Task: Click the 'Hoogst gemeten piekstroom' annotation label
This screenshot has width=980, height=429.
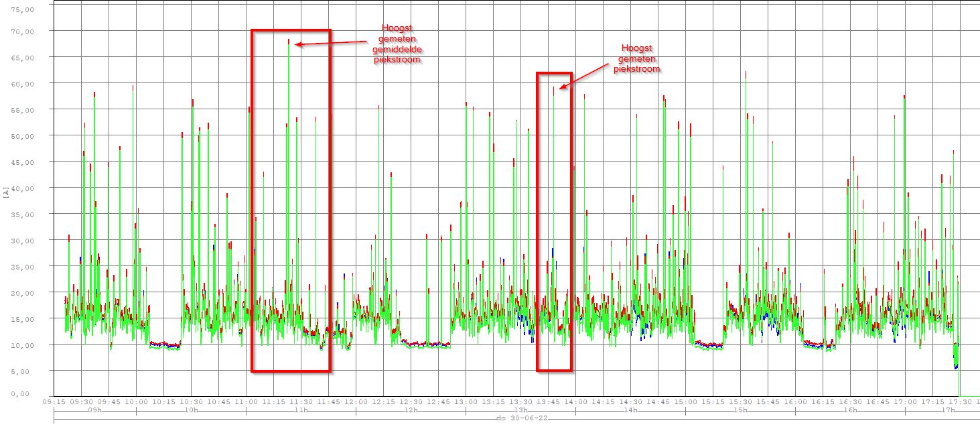Action: (x=637, y=58)
